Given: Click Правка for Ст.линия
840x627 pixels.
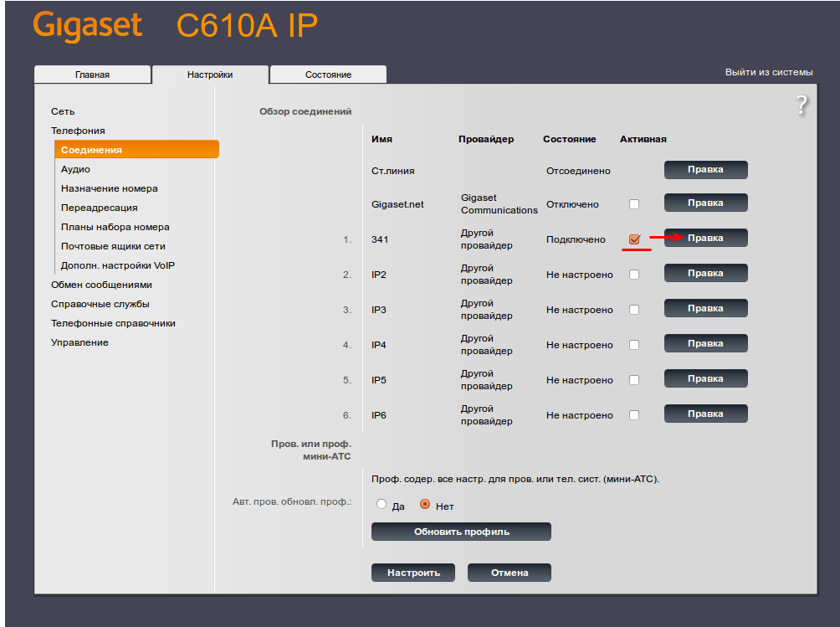Looking at the screenshot, I should tap(705, 169).
